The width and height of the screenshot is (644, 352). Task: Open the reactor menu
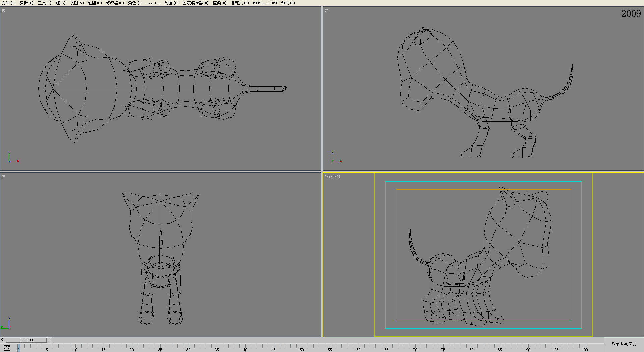click(x=153, y=3)
